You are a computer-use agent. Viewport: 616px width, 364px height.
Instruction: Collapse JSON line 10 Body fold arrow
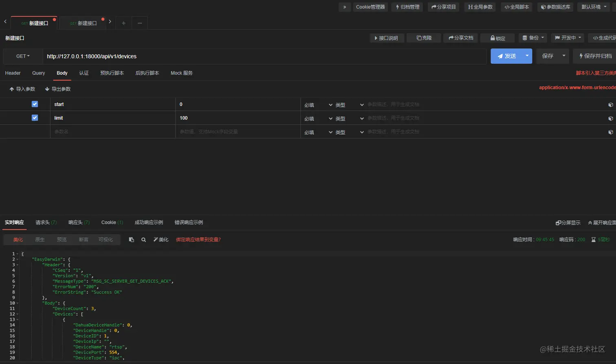18,303
